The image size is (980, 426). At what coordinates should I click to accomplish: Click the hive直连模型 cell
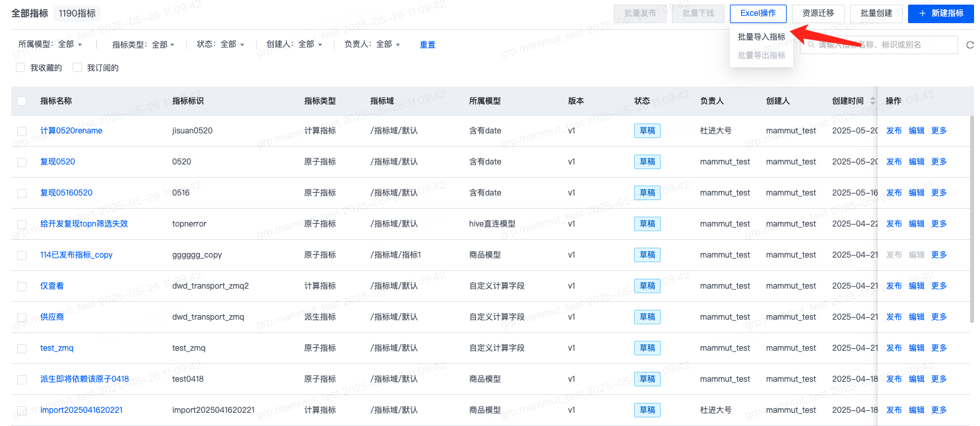pyautogui.click(x=492, y=224)
